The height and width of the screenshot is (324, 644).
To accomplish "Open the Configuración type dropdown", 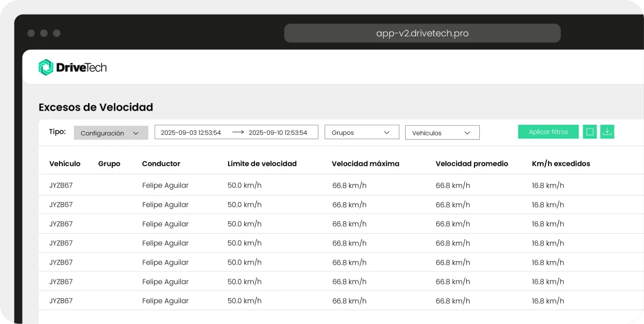I will tap(111, 133).
